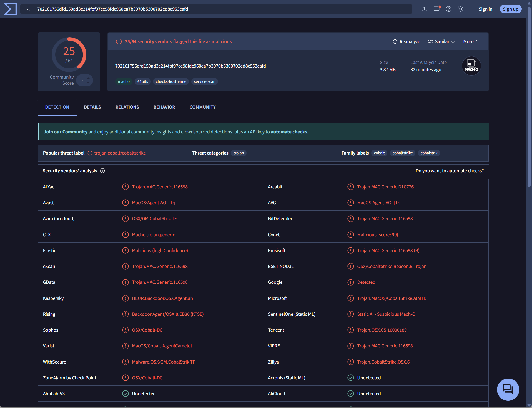
Task: Open the floating chat bubble button
Action: coord(508,389)
